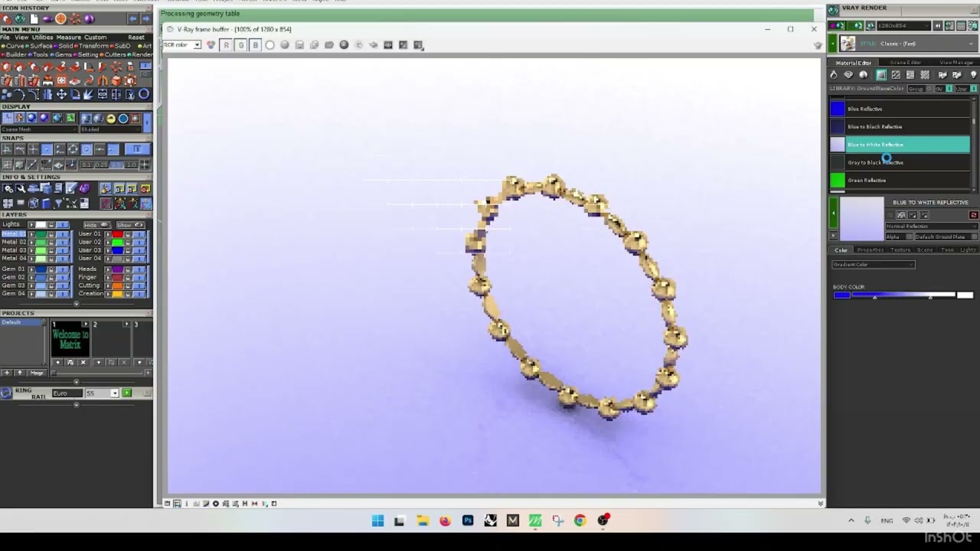Open the Cutters menu category

pyautogui.click(x=115, y=55)
